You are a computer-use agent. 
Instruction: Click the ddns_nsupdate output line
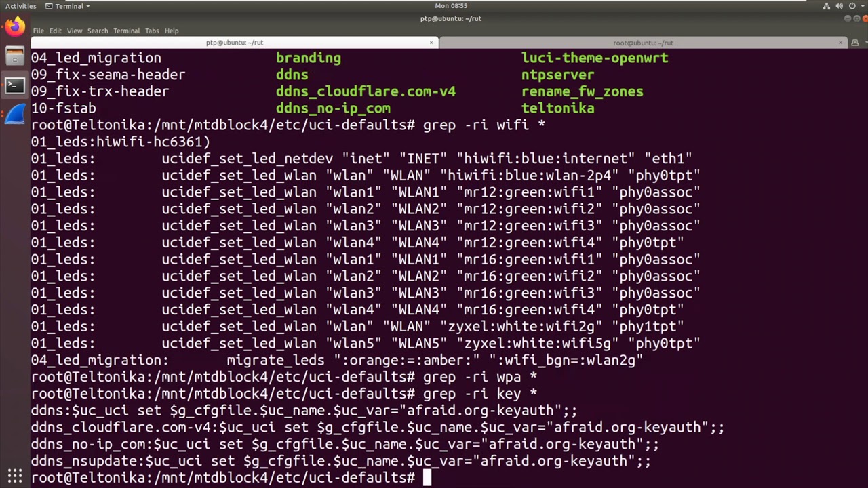[x=341, y=461]
